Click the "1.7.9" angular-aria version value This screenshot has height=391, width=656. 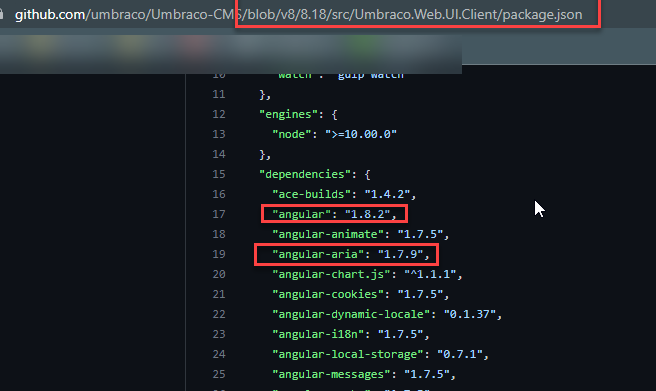pos(400,254)
